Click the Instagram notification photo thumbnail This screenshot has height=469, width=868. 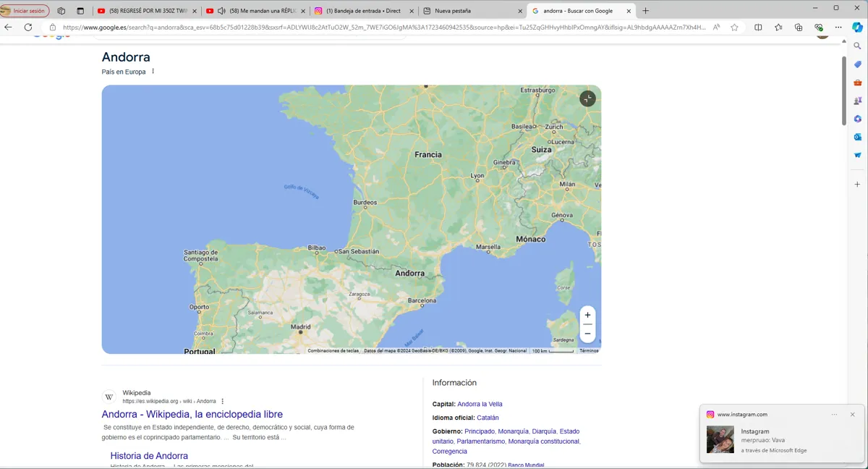[720, 439]
